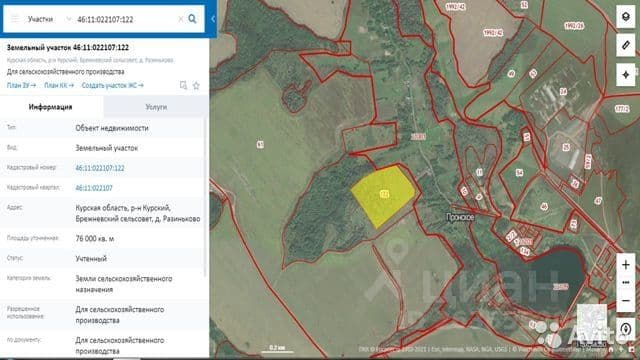Open the hamburger menu in the search bar
Screen dimensions: 640x360
tap(15, 19)
